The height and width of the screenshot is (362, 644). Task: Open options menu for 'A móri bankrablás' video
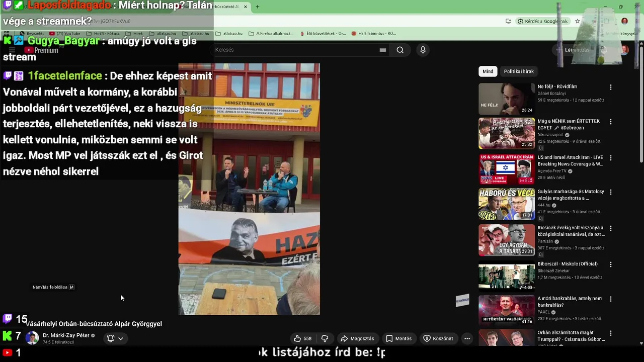[611, 299]
